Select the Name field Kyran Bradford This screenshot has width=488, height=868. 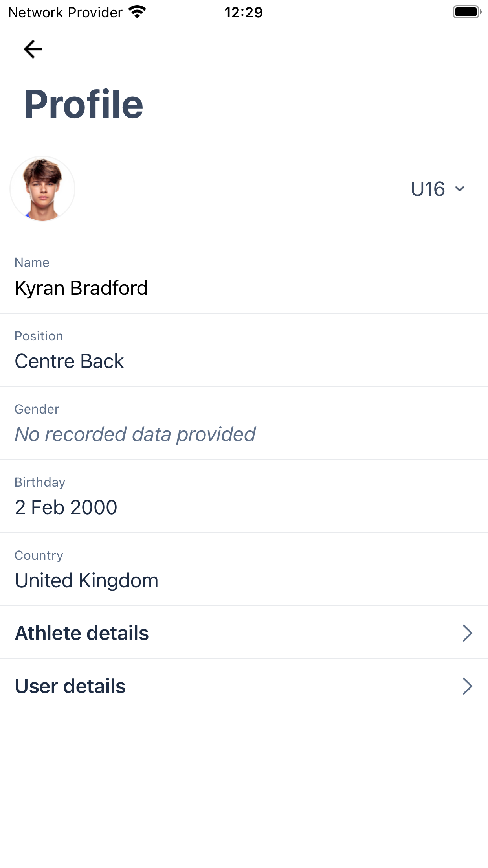click(244, 277)
